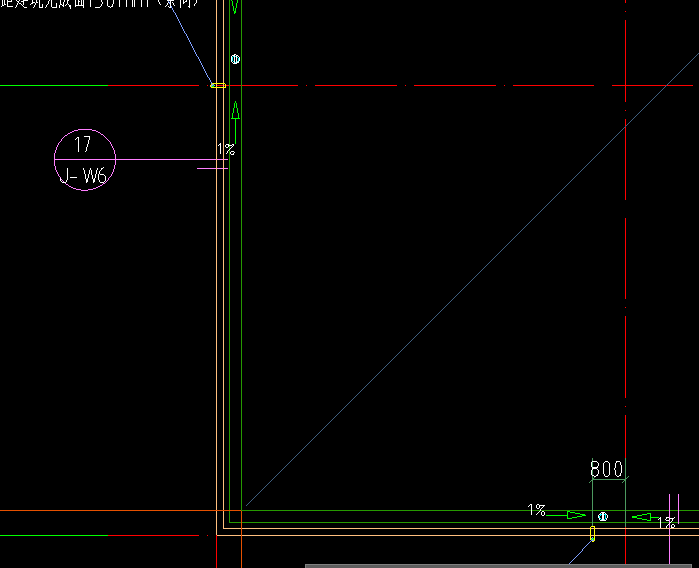Screen dimensions: 699x568
Task: Select the 800 dimension text
Action: [x=607, y=469]
